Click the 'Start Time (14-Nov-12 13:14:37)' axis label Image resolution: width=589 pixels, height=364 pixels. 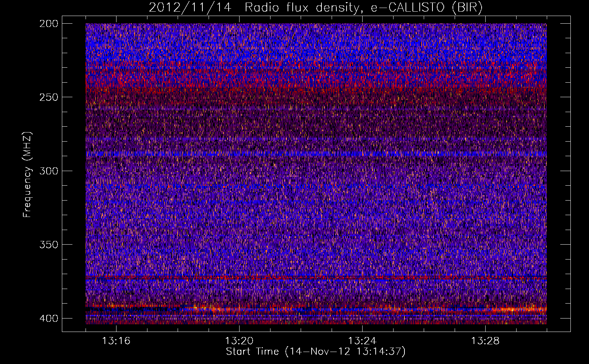click(316, 352)
